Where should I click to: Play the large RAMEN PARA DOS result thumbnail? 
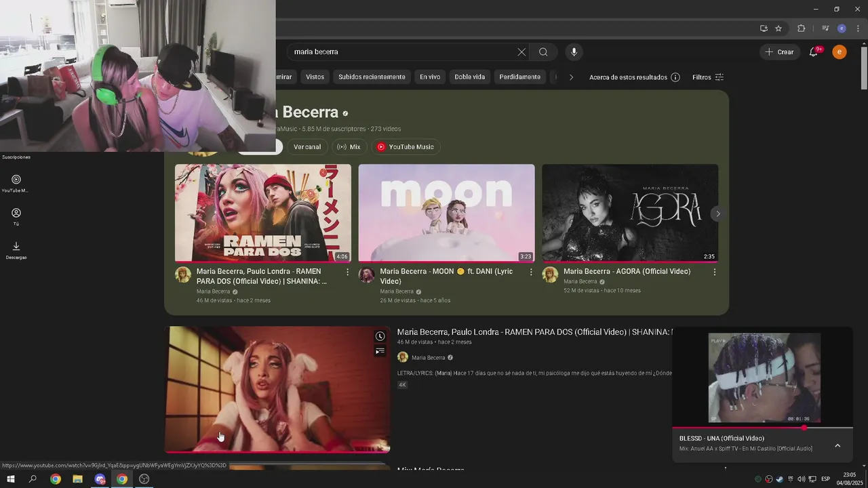coord(278,389)
